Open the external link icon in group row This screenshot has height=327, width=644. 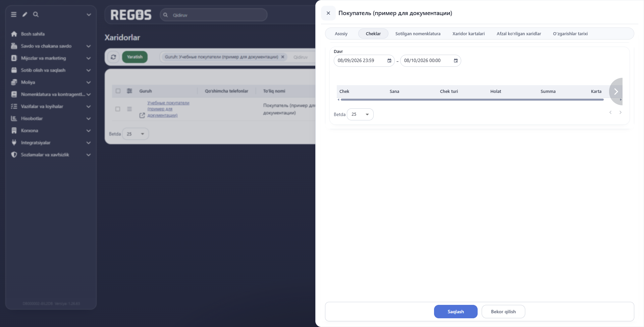pyautogui.click(x=142, y=115)
